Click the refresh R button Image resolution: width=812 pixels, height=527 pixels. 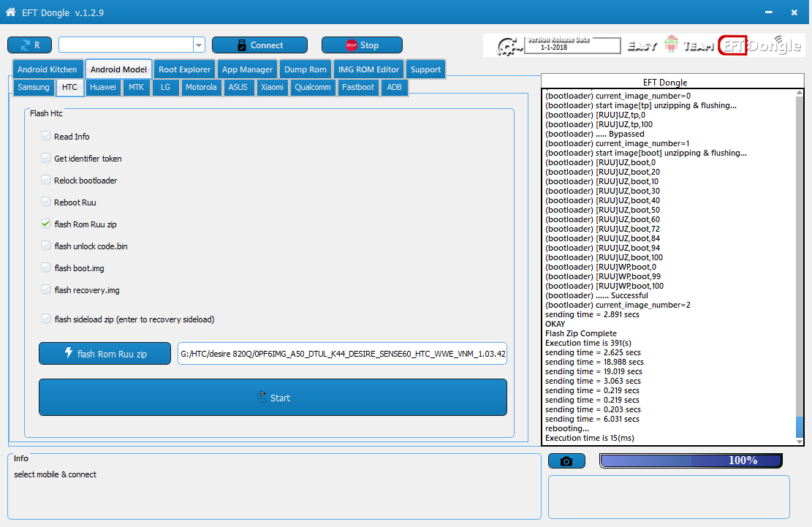[x=29, y=45]
